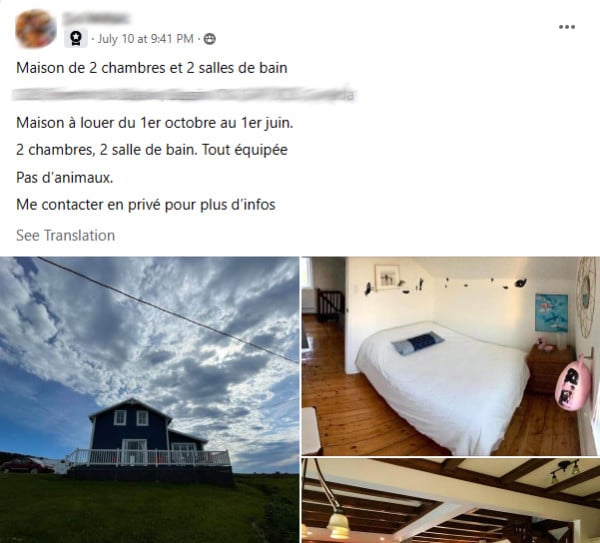Click the globe public audience icon

[x=210, y=39]
